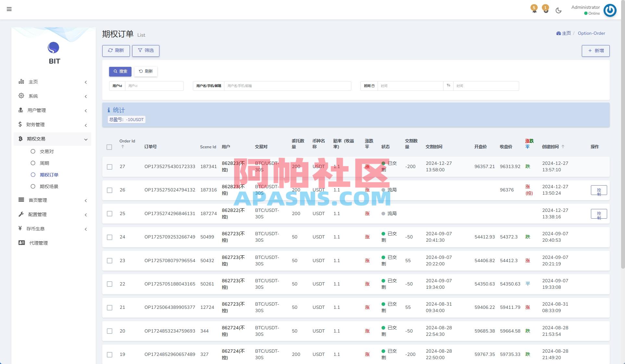
Task: Toggle dark mode moon icon
Action: pyautogui.click(x=558, y=10)
